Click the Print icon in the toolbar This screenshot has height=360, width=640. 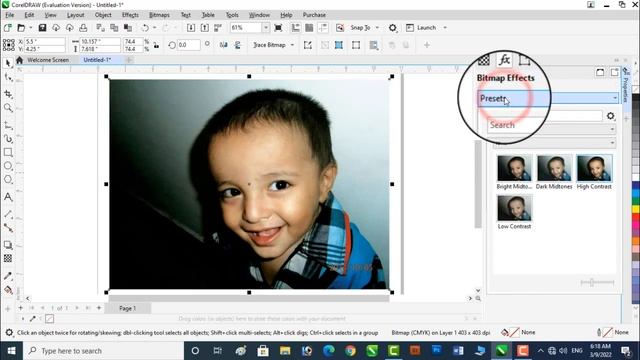83,28
